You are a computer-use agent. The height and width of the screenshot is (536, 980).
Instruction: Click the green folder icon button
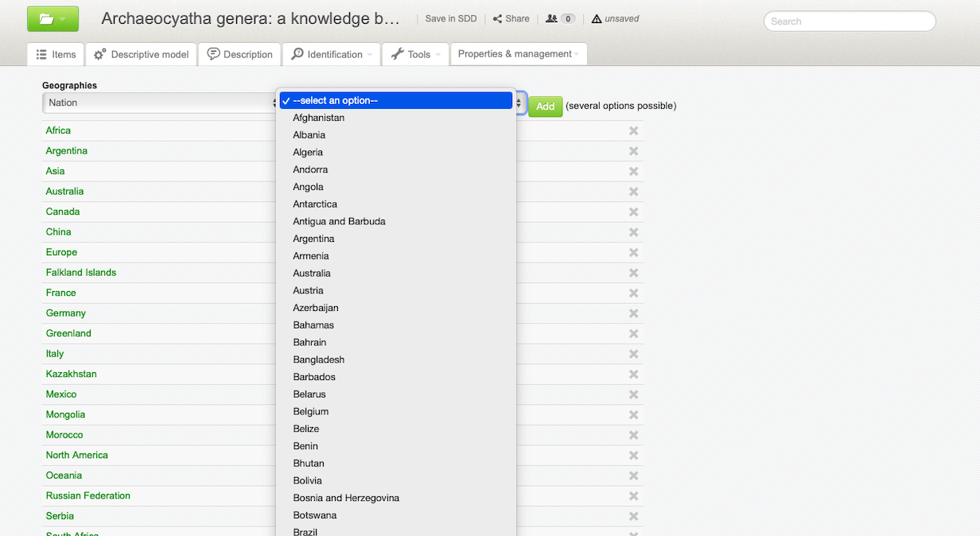click(52, 18)
